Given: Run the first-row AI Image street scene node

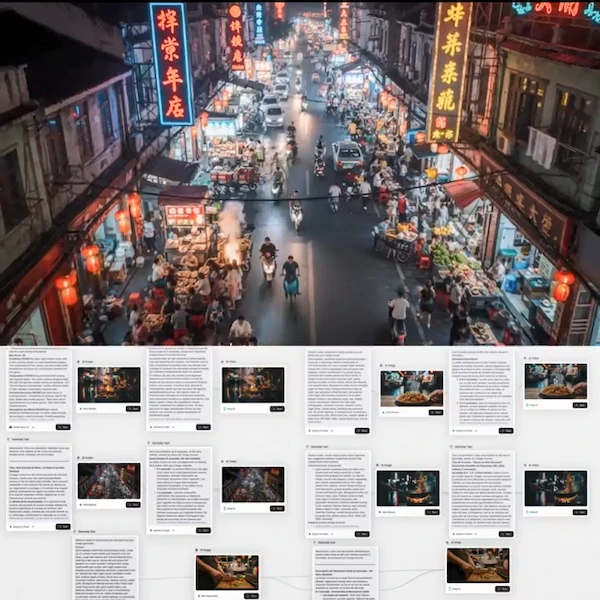Looking at the screenshot, I should (x=133, y=408).
